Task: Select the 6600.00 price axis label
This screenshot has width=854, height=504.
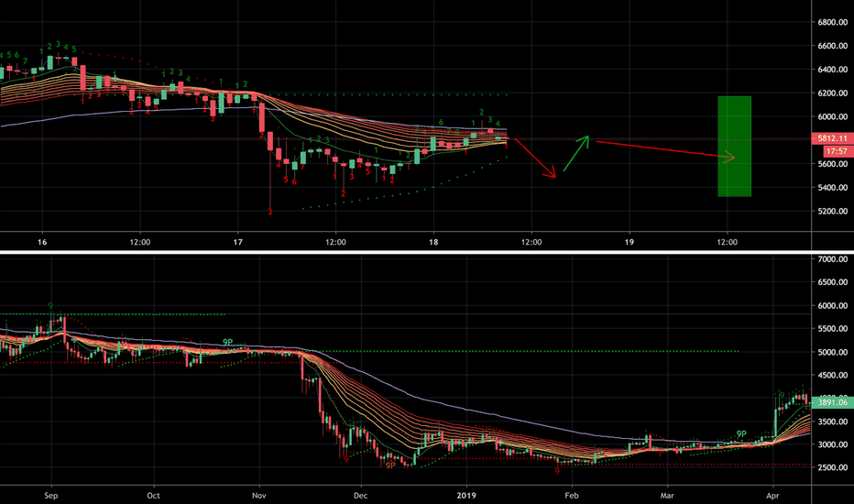Action: pos(832,46)
